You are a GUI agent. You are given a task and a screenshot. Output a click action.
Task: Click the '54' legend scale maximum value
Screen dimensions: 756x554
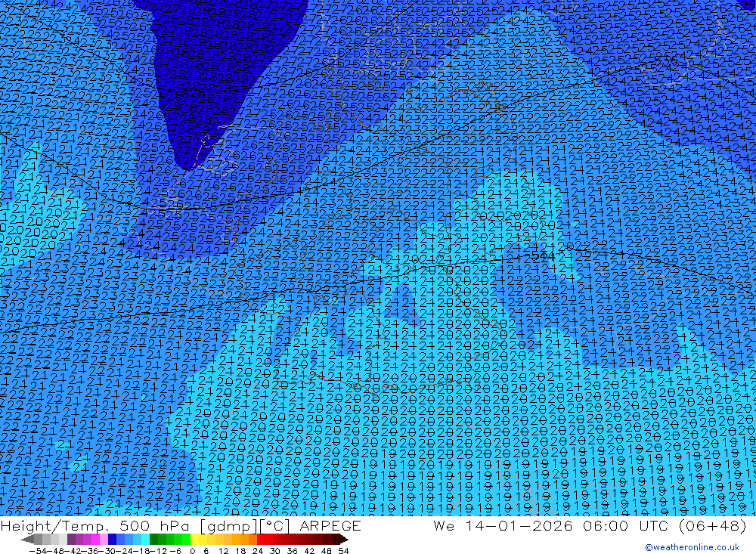[344, 551]
